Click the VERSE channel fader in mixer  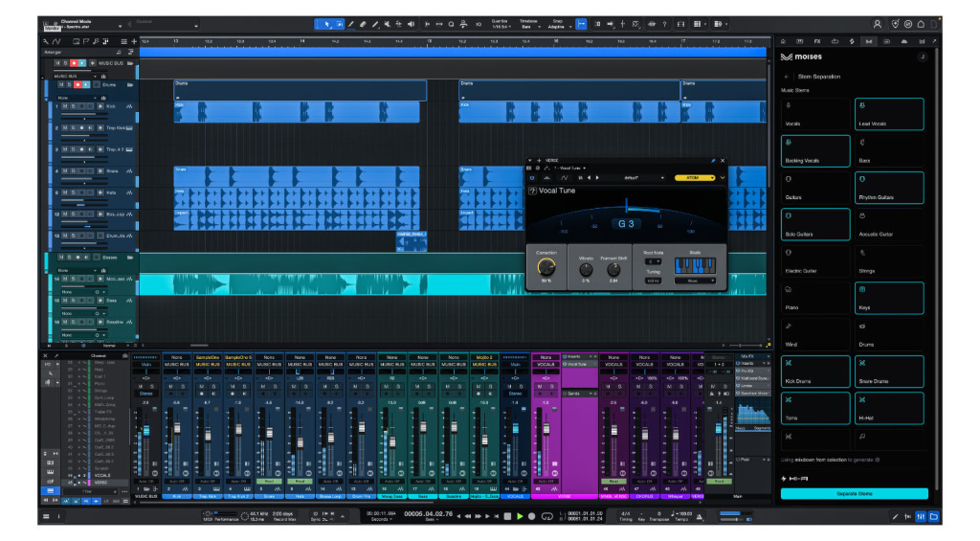click(x=546, y=429)
